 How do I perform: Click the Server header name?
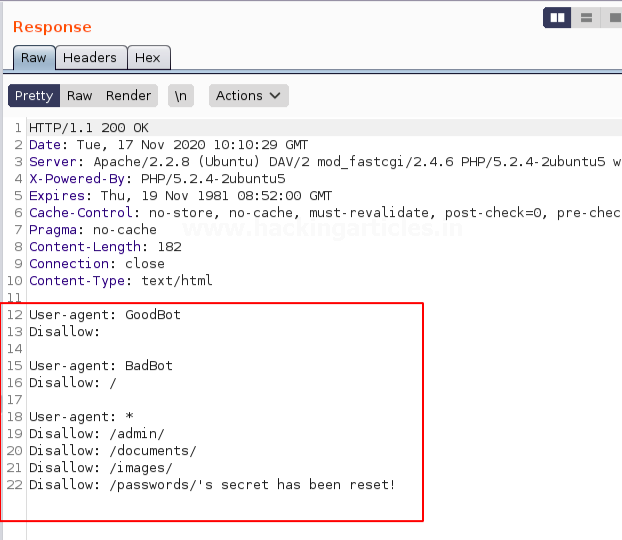pyautogui.click(x=53, y=162)
